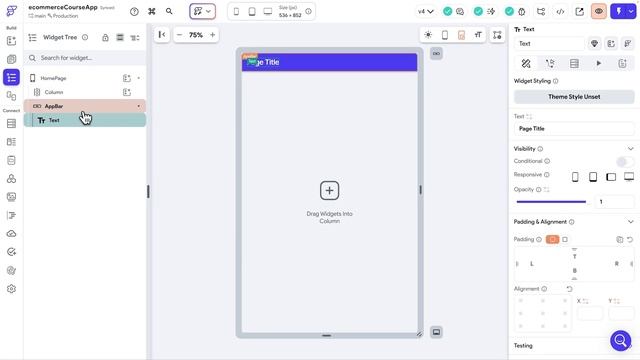Viewport: 640px width, 360px height.
Task: Switch to the Properties tab
Action: tap(526, 64)
